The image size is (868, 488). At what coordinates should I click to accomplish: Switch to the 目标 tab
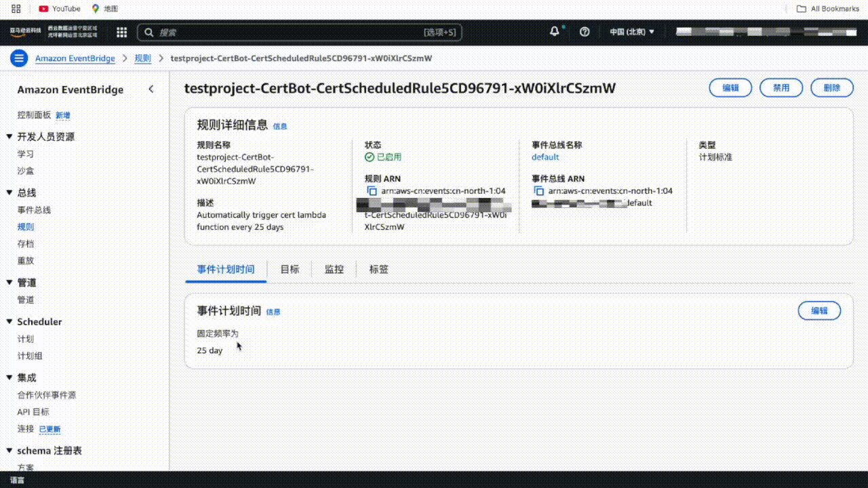[x=290, y=269]
